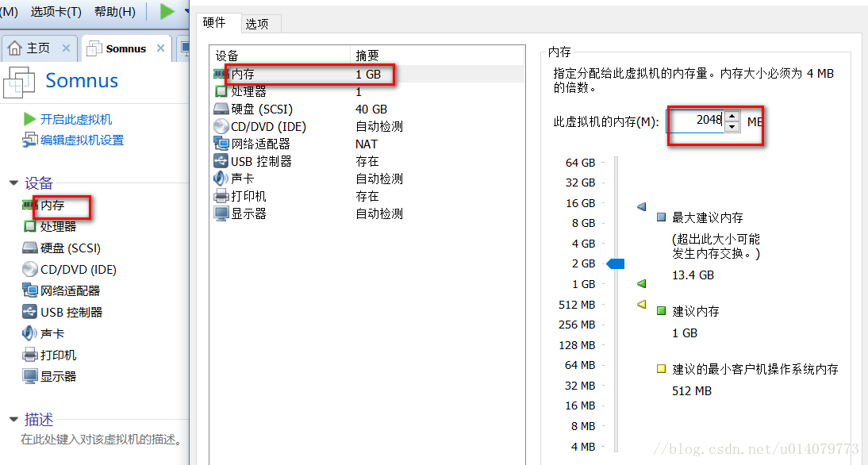Click the processor icon in hardware list
Screen dimensions: 868x465
[221, 91]
